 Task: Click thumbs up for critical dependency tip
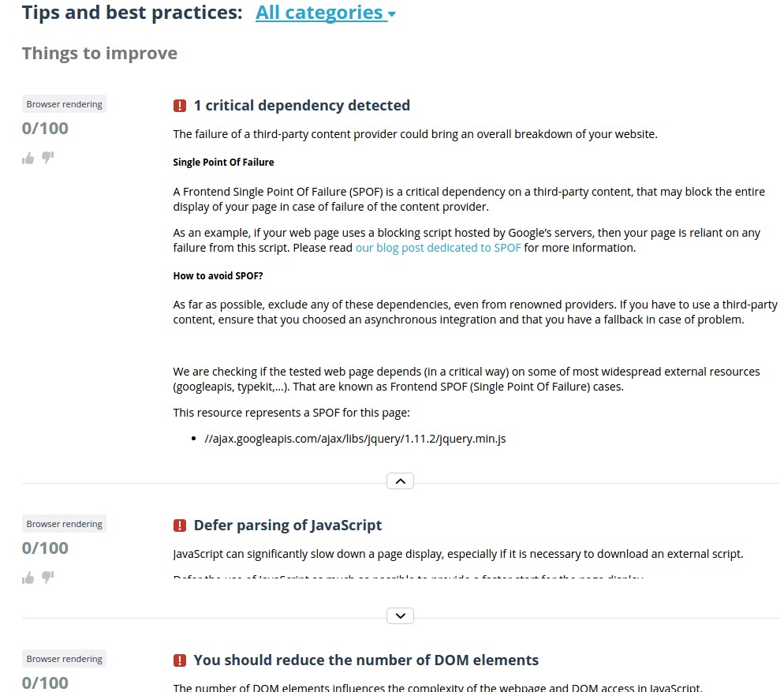coord(28,158)
